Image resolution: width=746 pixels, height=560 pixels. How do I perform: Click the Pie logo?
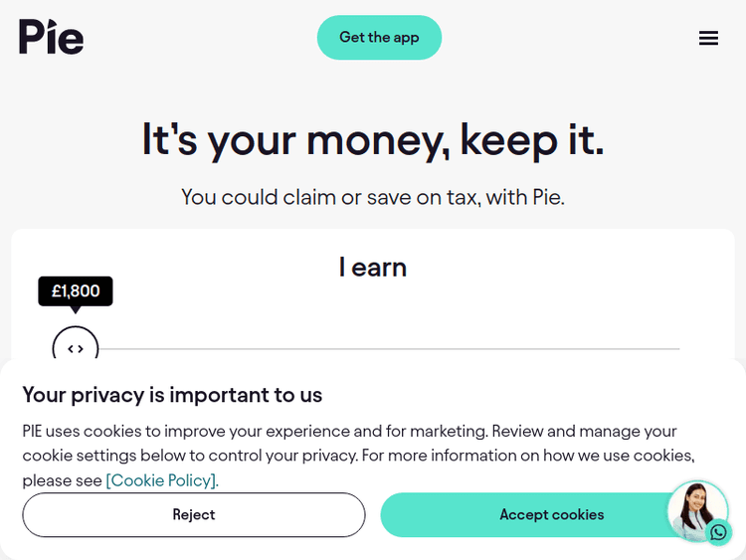(x=52, y=37)
